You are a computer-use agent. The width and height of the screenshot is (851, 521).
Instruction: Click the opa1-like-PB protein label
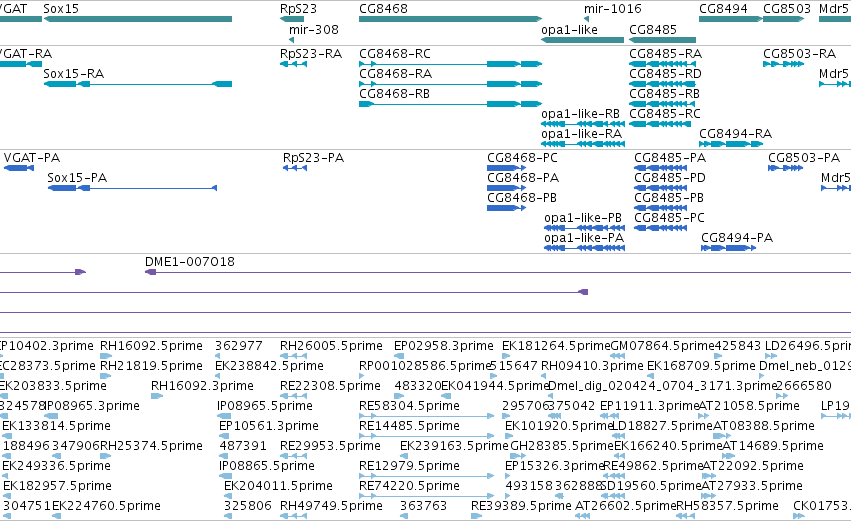pos(583,218)
